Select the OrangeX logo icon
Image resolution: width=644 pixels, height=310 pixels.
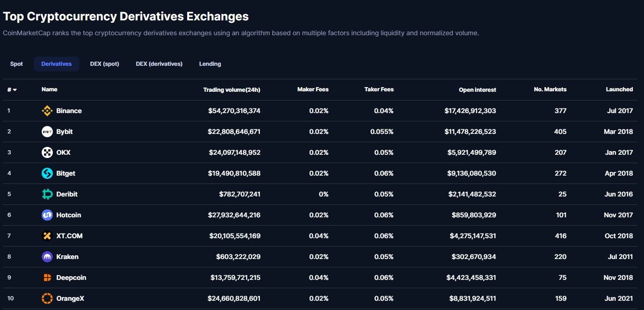47,298
